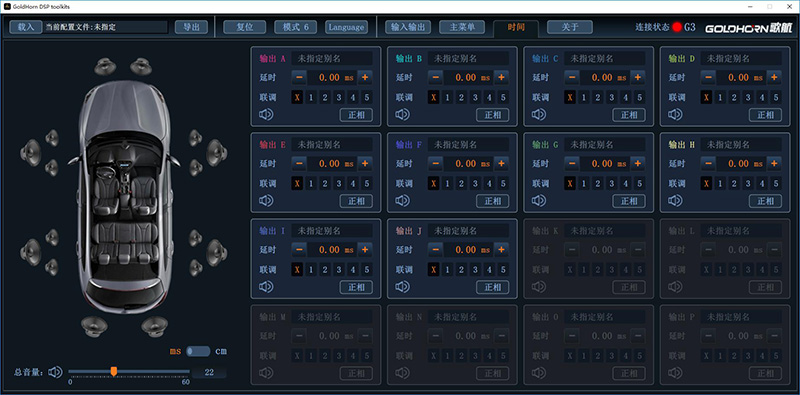Decrease delay with minus for 输出 J
800x395 pixels.
435,250
